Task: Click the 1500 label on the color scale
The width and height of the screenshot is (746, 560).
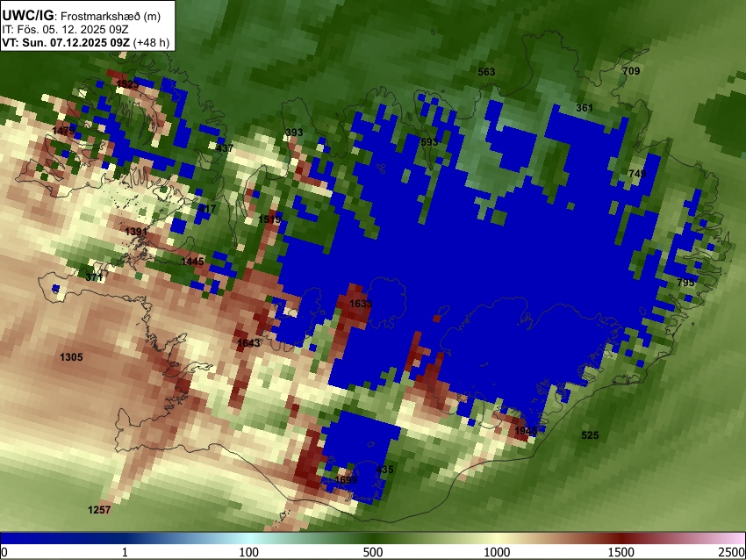Action: coord(621,552)
